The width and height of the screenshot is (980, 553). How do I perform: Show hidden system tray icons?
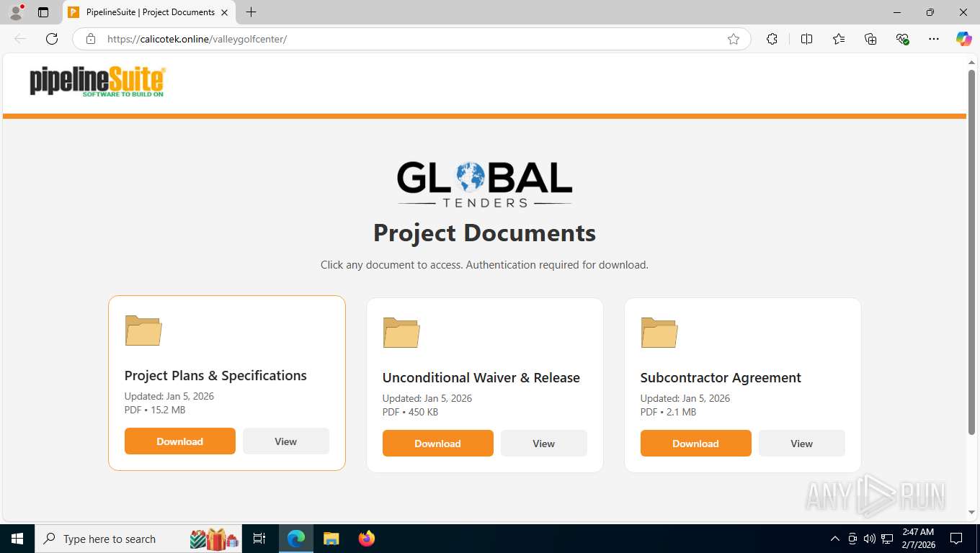click(x=835, y=539)
